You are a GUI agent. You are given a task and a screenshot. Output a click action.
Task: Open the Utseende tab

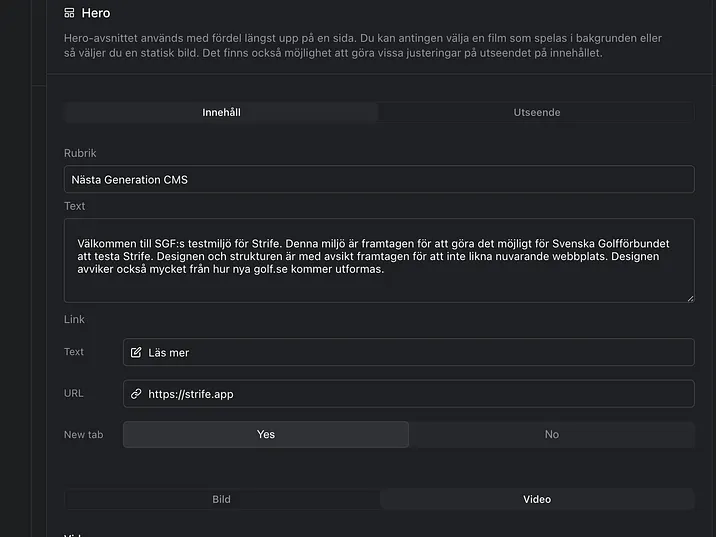click(536, 113)
